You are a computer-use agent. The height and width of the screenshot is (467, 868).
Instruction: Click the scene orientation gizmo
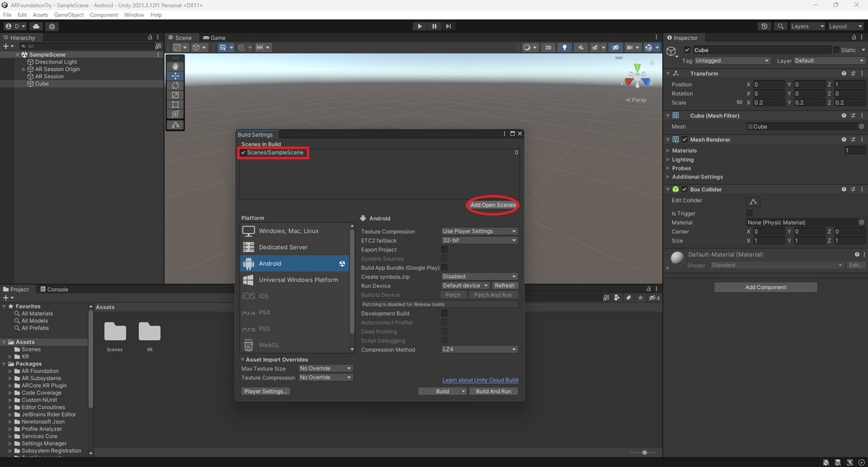coord(637,75)
